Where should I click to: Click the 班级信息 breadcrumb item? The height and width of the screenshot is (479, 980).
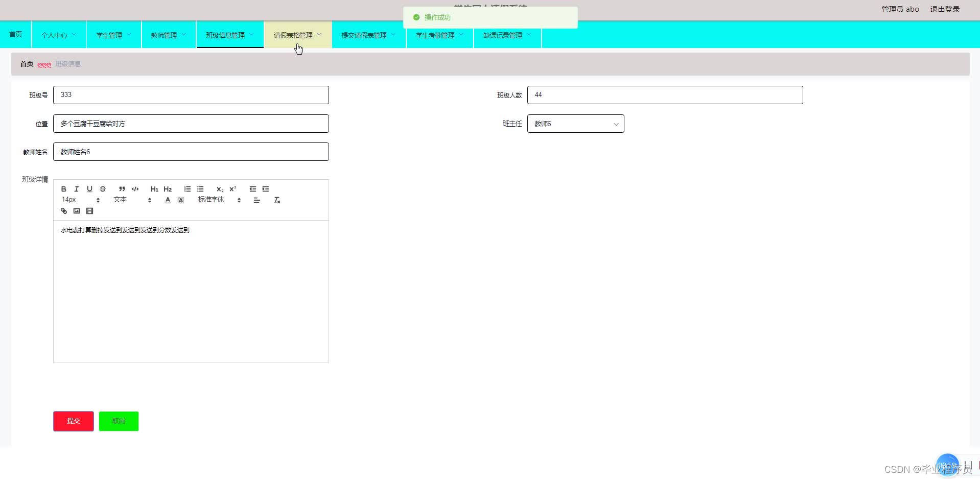click(68, 64)
